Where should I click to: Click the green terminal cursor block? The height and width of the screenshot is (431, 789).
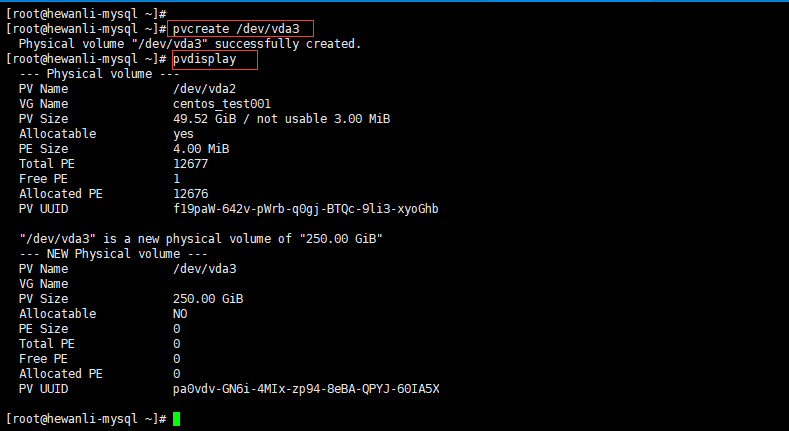coord(176,419)
